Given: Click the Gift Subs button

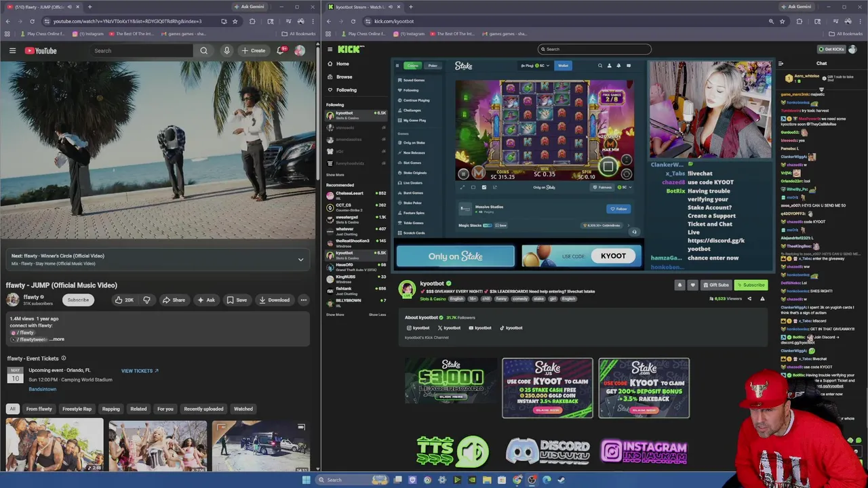Looking at the screenshot, I should pyautogui.click(x=716, y=285).
